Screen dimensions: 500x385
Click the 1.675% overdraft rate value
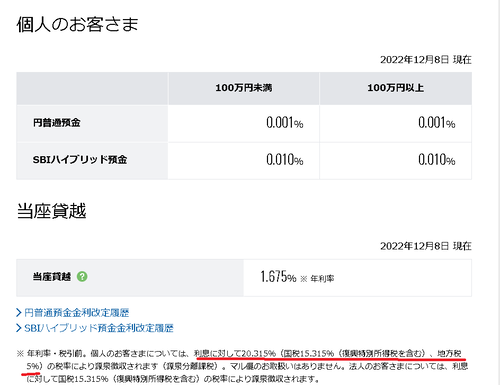click(278, 277)
